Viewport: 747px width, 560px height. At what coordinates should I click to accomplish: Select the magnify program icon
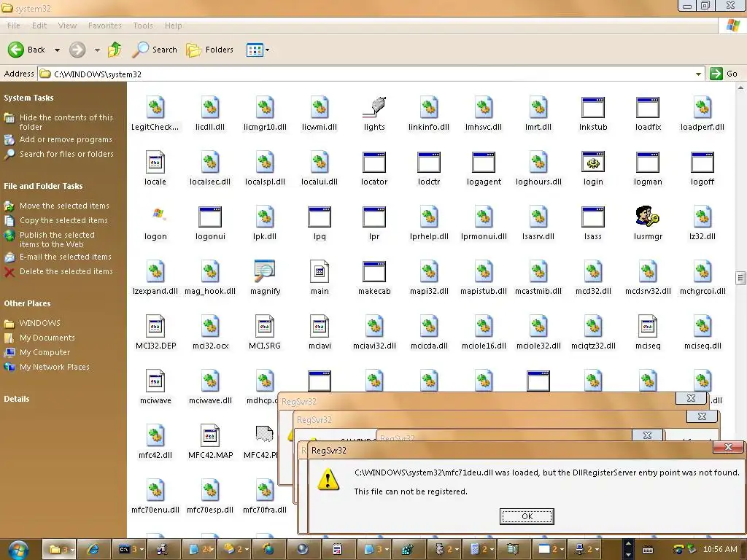coord(265,271)
